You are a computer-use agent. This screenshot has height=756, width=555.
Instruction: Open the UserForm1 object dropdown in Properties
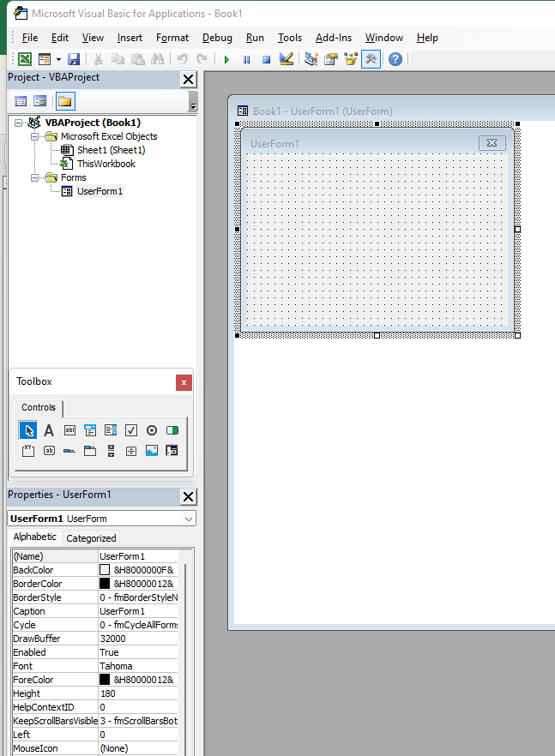point(188,519)
